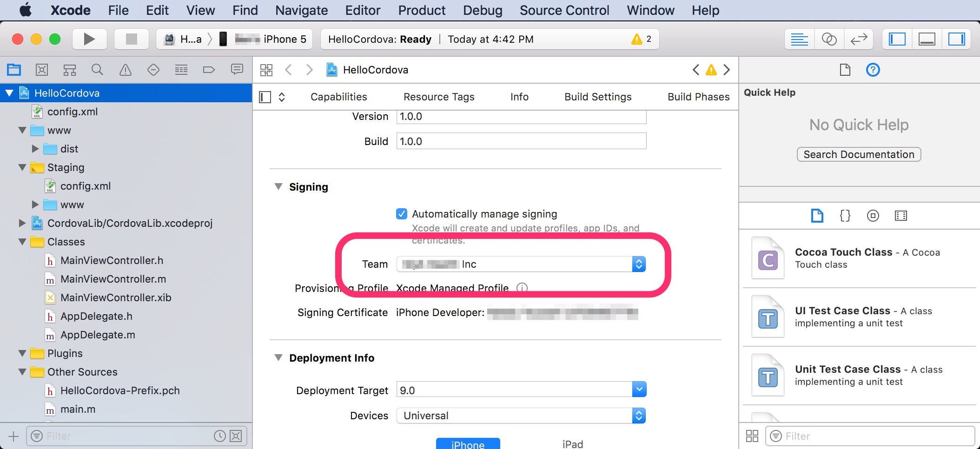
Task: Run the project with the Play button
Action: click(89, 39)
